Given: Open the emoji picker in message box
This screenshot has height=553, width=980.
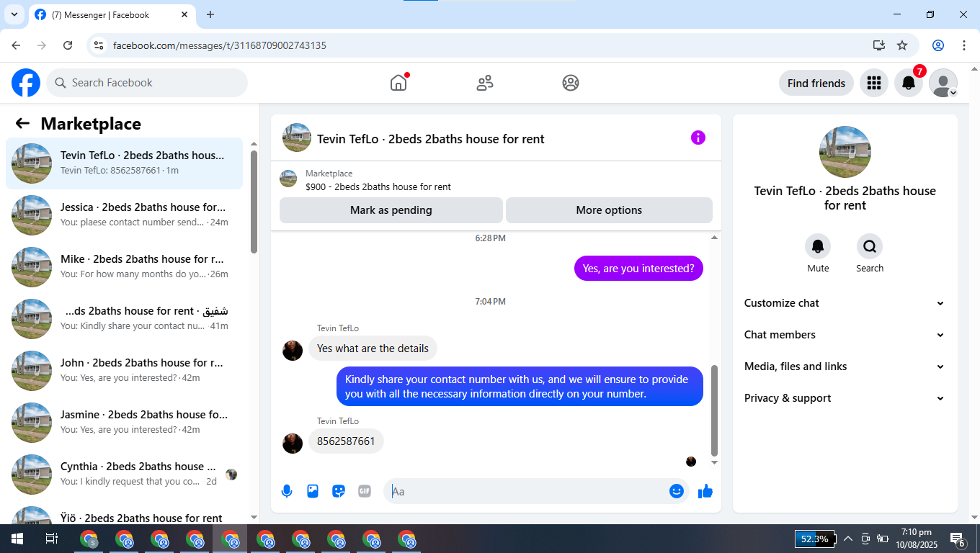Looking at the screenshot, I should (x=677, y=491).
